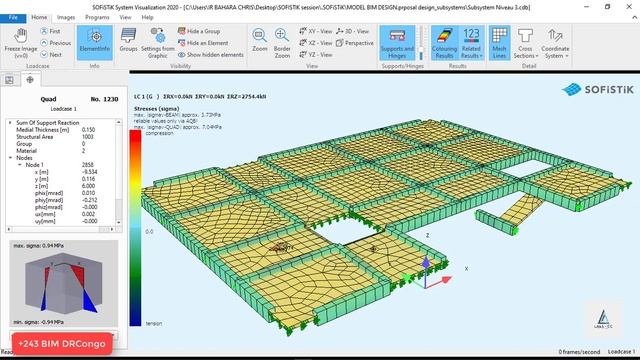640x360 pixels.
Task: Toggle Mesh Lines display
Action: pos(499,42)
